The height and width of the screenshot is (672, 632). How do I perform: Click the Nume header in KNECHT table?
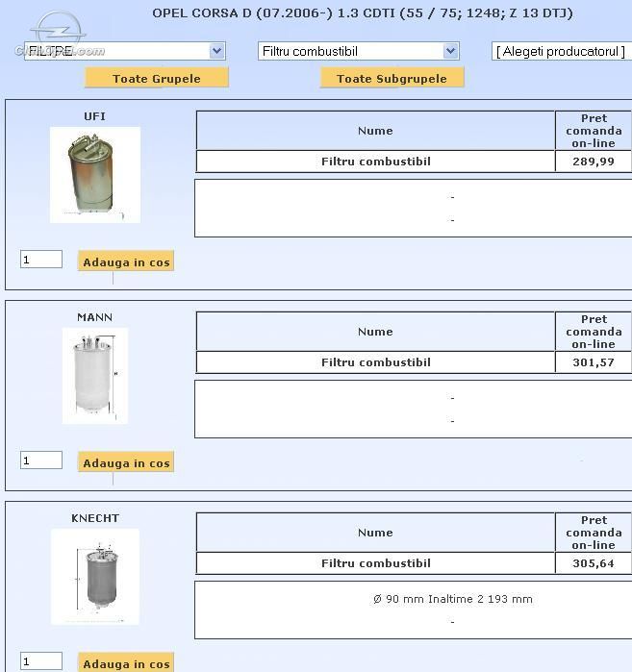coord(375,533)
